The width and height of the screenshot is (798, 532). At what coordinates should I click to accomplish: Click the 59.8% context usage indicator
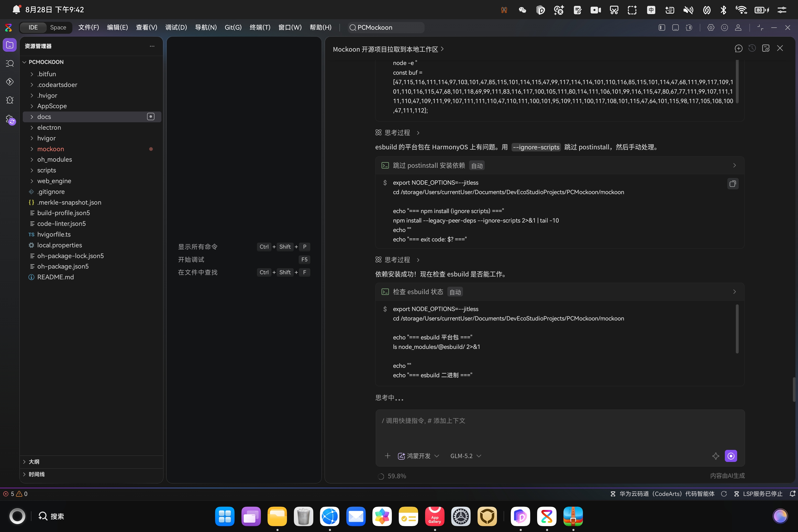click(x=392, y=476)
